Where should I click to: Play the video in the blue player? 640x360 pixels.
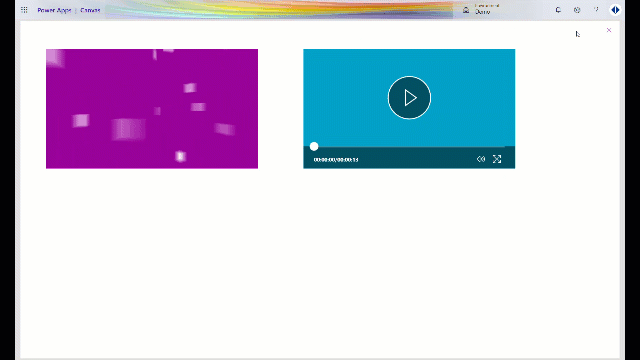pyautogui.click(x=409, y=98)
